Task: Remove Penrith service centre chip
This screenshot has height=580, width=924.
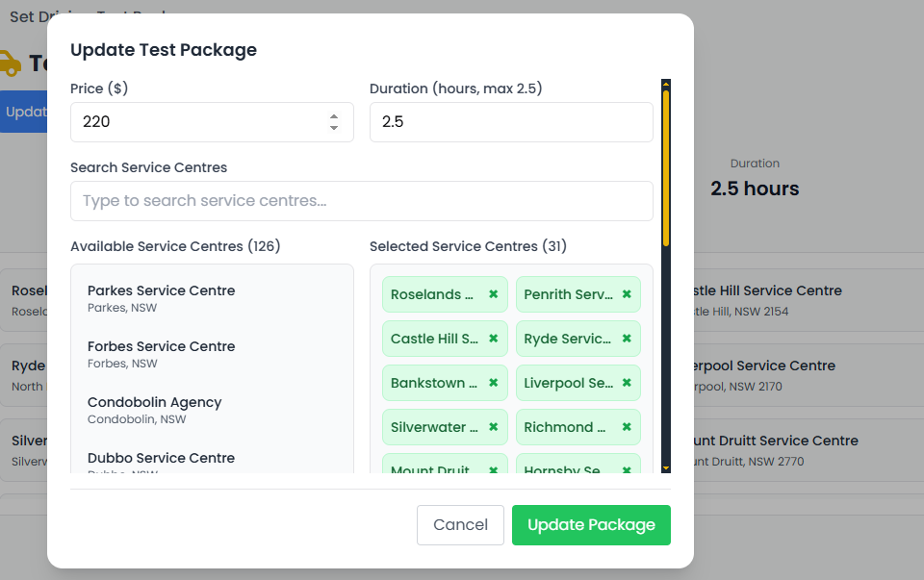Action: 627,294
